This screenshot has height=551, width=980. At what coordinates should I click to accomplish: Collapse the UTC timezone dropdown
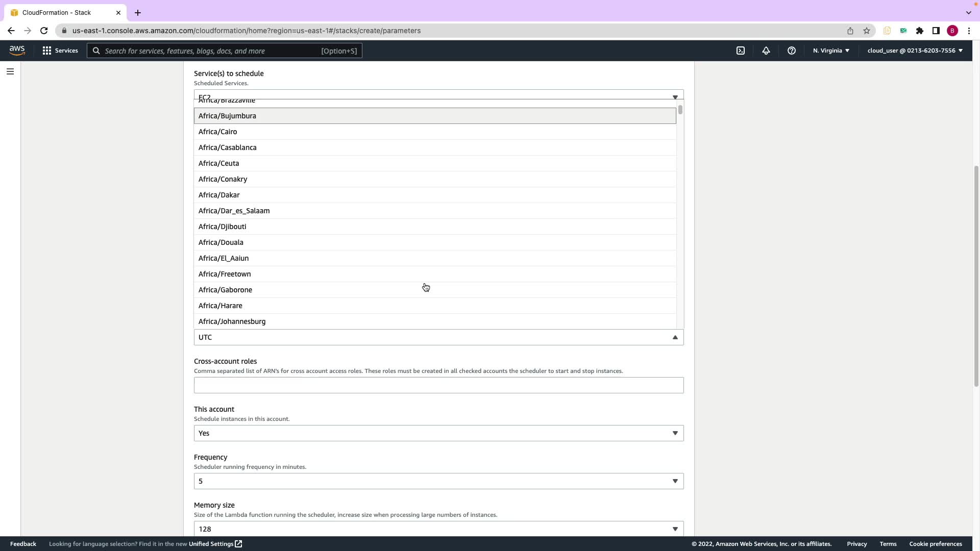(x=675, y=337)
